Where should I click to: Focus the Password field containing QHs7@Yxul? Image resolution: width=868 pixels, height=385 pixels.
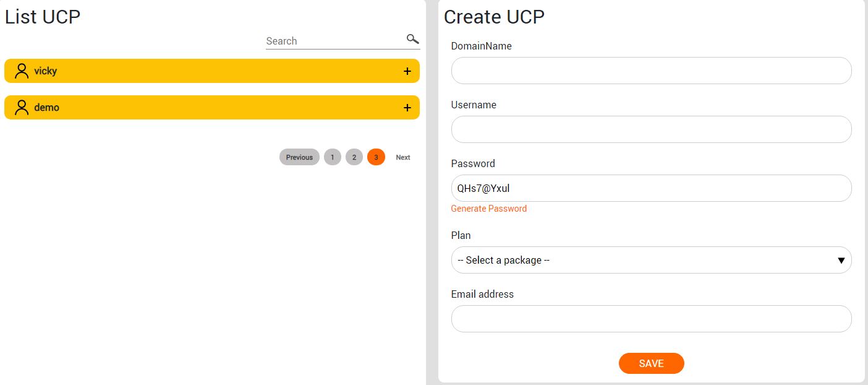pos(651,188)
